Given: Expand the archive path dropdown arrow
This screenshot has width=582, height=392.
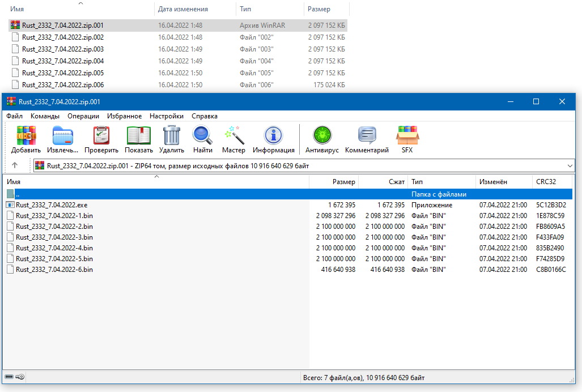Looking at the screenshot, I should pos(570,165).
